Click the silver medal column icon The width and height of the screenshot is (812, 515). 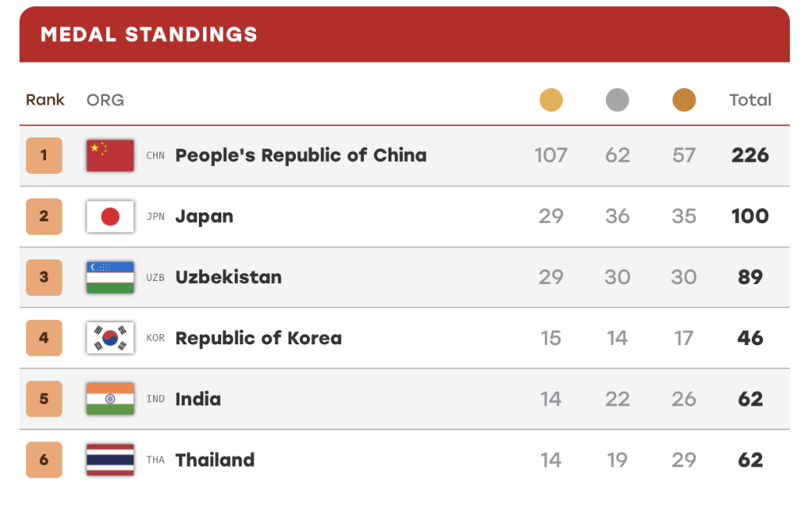tap(617, 99)
